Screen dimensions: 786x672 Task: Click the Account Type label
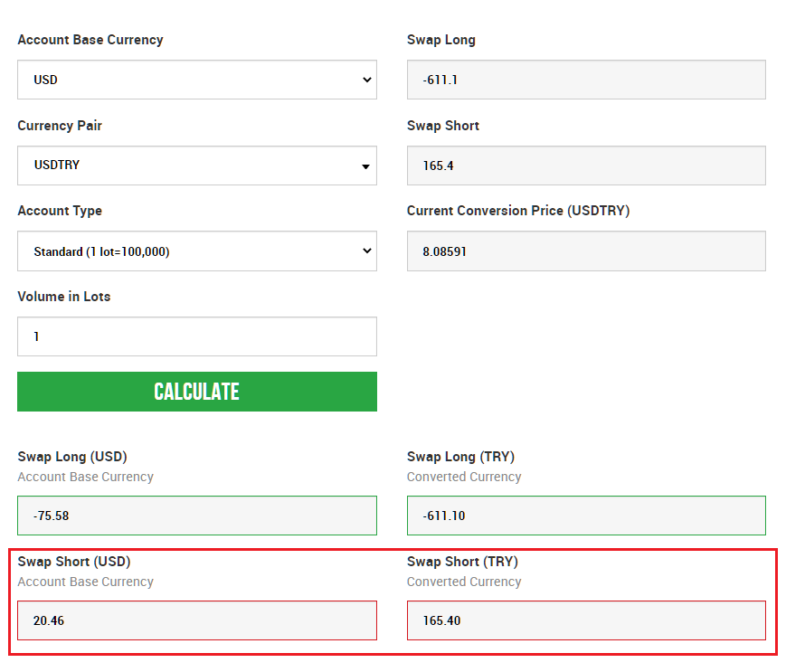pyautogui.click(x=60, y=211)
